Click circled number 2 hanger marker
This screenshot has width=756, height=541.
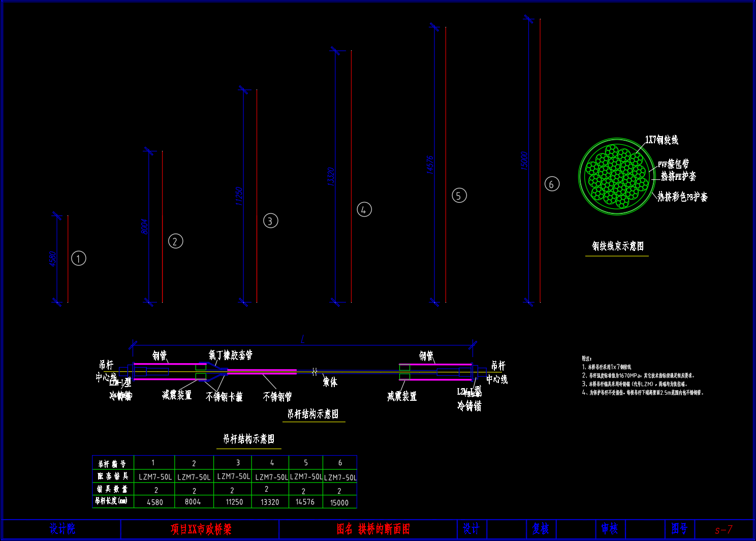tap(175, 241)
